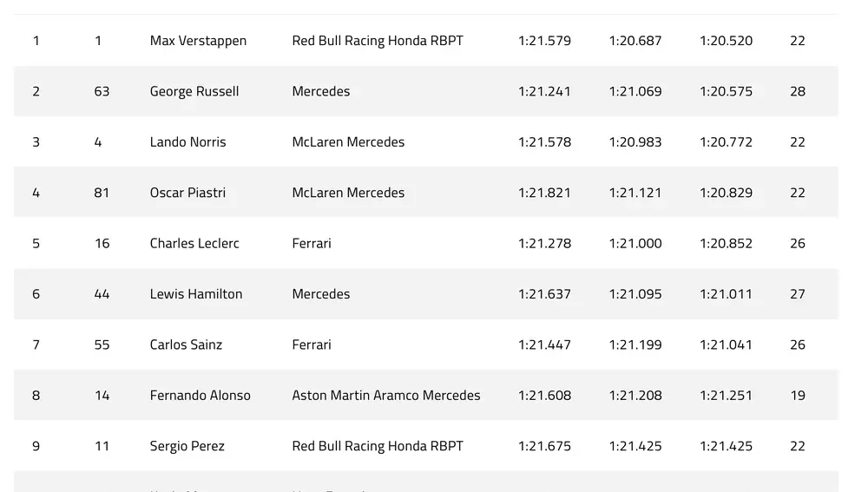Image resolution: width=868 pixels, height=492 pixels.
Task: Click Carlos Sainz driver name
Action: [186, 344]
